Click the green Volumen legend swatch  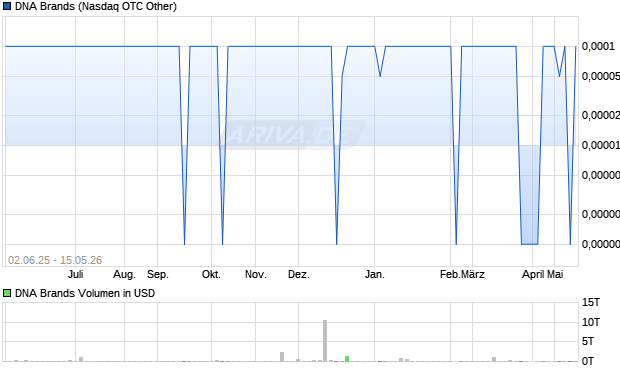coord(7,293)
